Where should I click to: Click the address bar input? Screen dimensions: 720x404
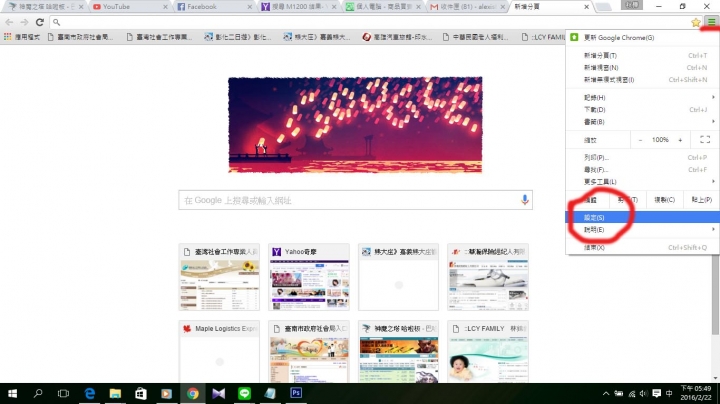tap(372, 22)
